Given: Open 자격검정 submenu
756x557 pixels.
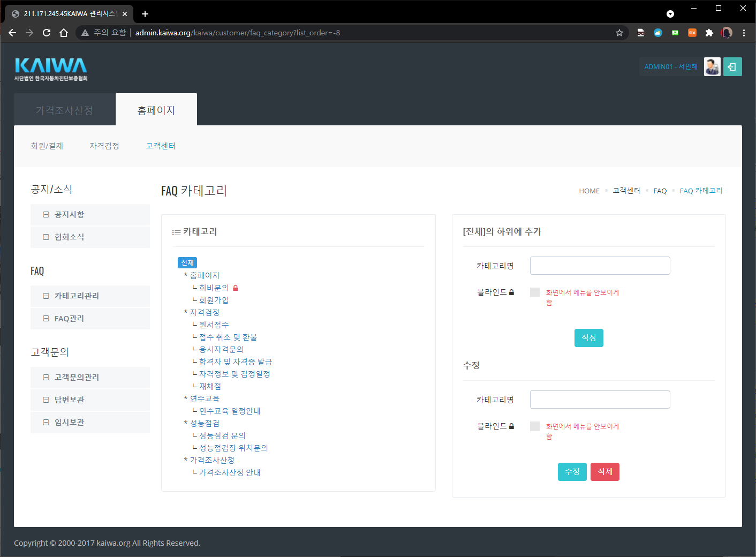Looking at the screenshot, I should (104, 146).
